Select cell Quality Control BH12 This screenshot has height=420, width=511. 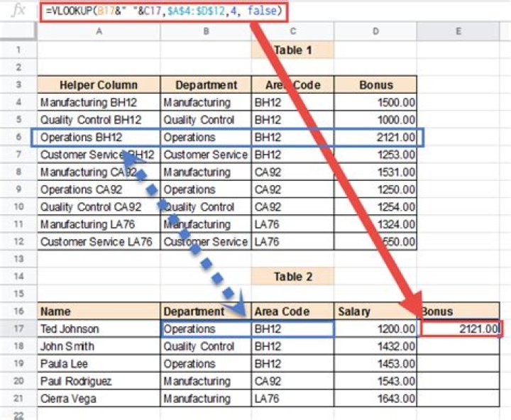99,120
